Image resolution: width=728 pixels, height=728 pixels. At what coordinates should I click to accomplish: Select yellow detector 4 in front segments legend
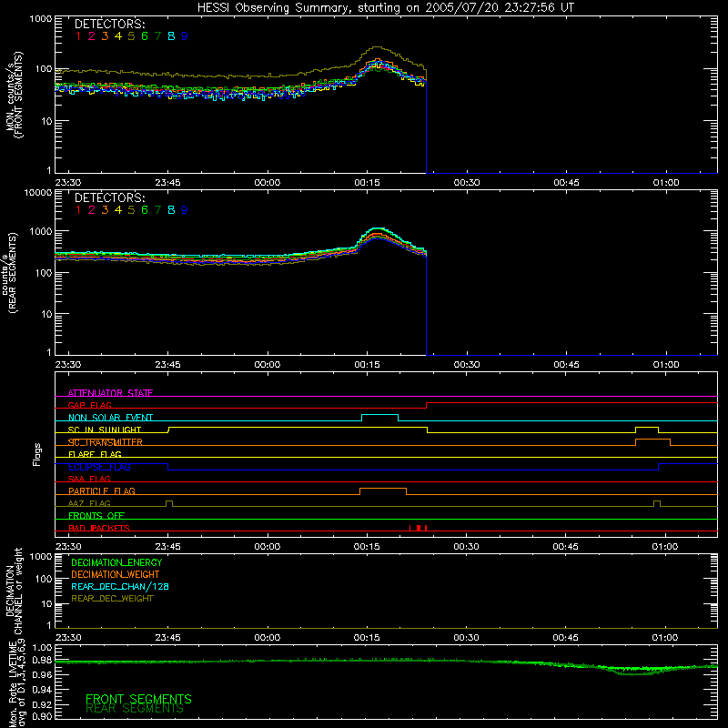(x=118, y=36)
